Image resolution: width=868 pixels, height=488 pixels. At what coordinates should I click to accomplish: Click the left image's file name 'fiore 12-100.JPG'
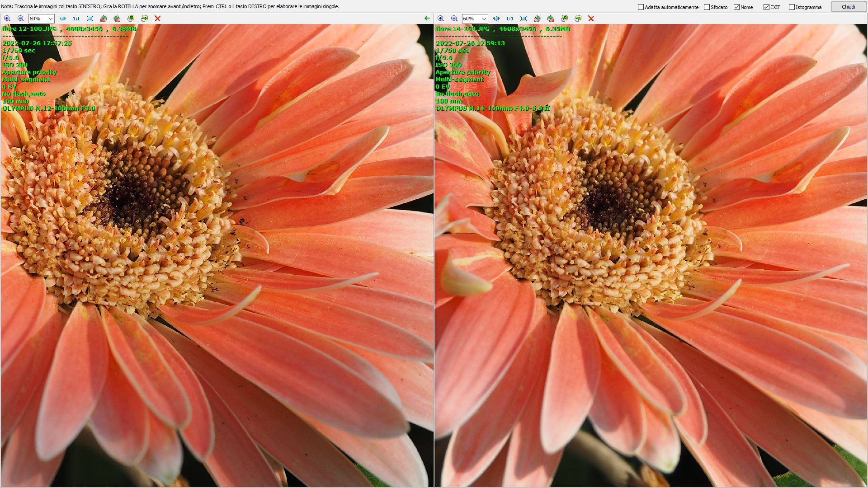(29, 28)
